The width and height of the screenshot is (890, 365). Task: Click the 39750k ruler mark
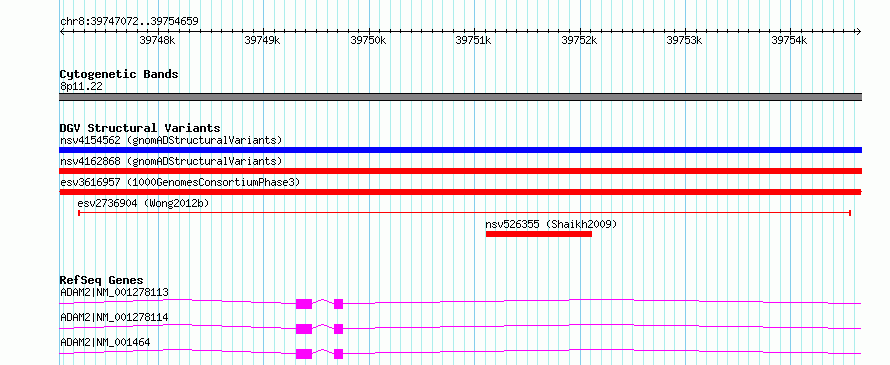(368, 40)
